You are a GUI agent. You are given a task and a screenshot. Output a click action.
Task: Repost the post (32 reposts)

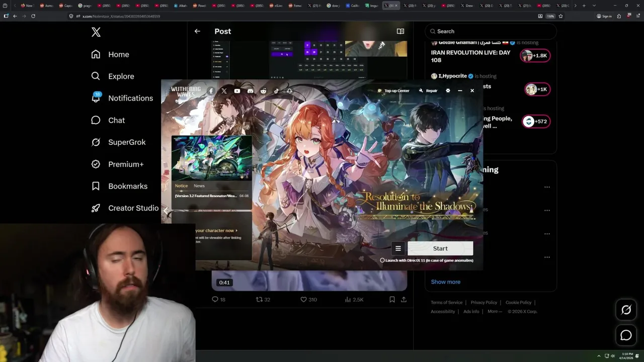(x=263, y=299)
